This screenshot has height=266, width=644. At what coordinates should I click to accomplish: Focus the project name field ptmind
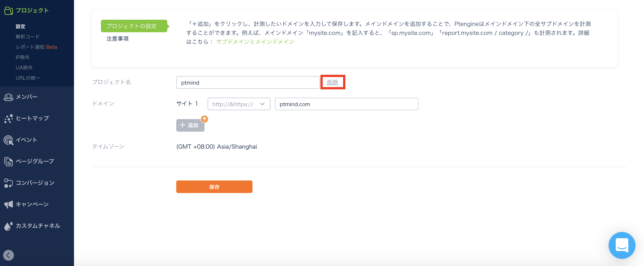(x=248, y=83)
